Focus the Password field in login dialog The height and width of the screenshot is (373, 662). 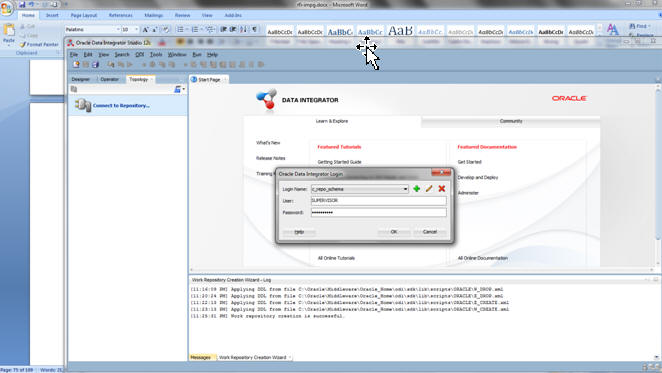click(378, 212)
